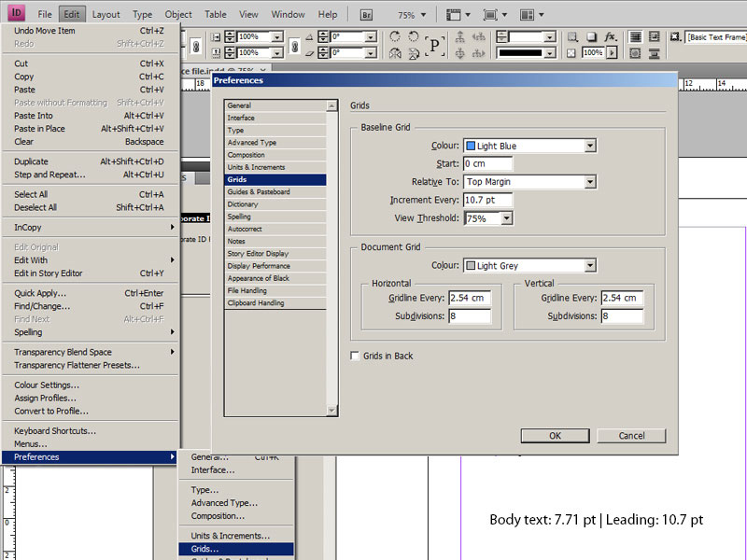
Task: Click the Rotation Angle icon
Action: (x=310, y=36)
